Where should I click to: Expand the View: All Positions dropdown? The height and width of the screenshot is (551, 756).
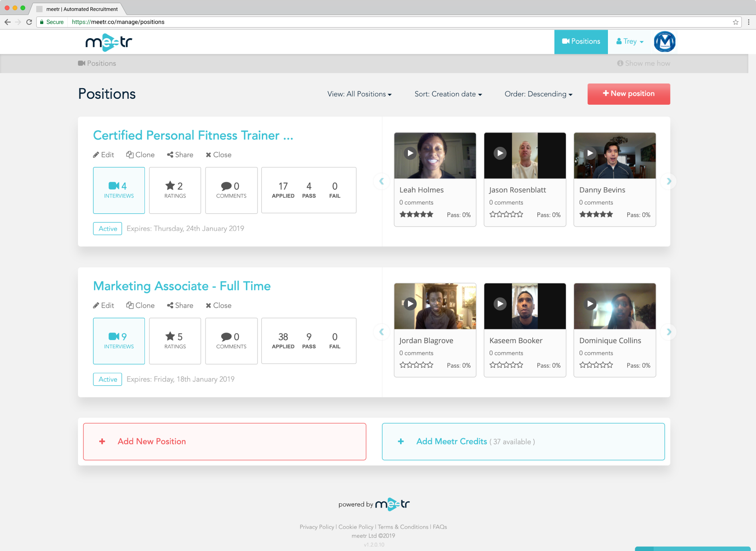[359, 94]
